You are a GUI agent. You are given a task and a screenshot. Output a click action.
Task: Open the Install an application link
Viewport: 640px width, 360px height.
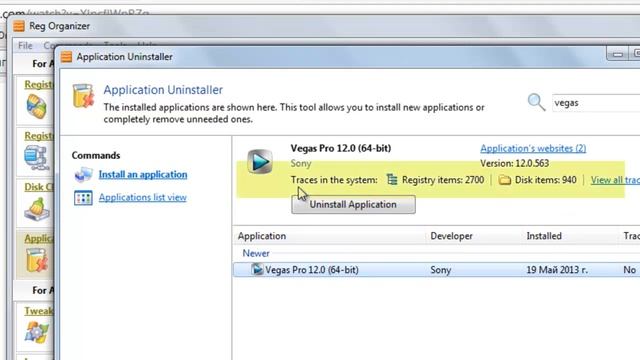click(x=143, y=175)
